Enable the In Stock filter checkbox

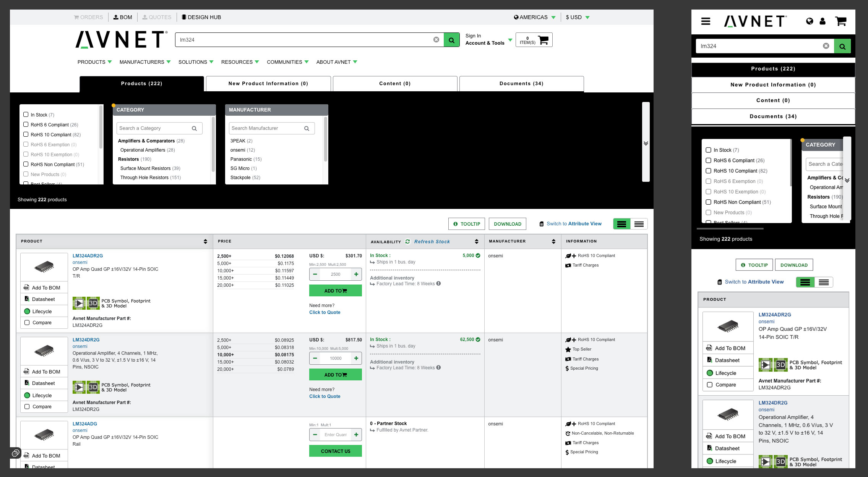point(26,115)
